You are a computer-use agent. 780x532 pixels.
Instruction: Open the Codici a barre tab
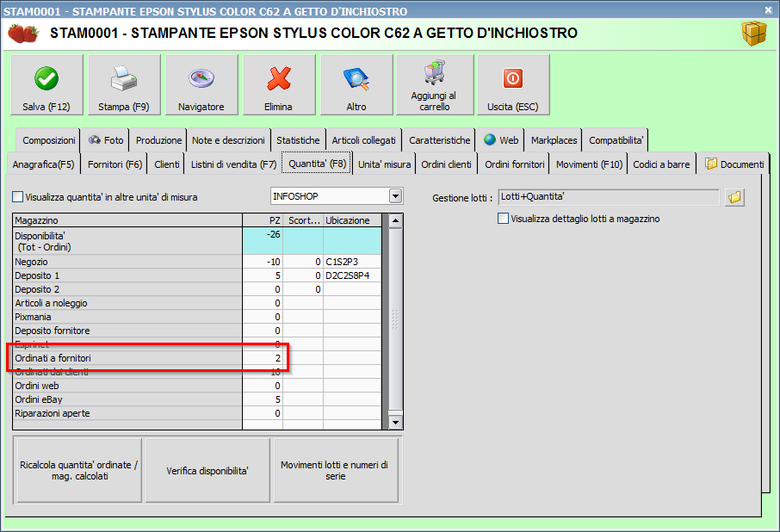(x=661, y=164)
